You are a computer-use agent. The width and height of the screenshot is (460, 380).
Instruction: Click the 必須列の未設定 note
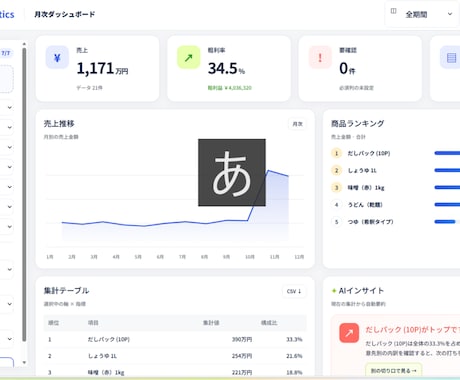coord(356,88)
